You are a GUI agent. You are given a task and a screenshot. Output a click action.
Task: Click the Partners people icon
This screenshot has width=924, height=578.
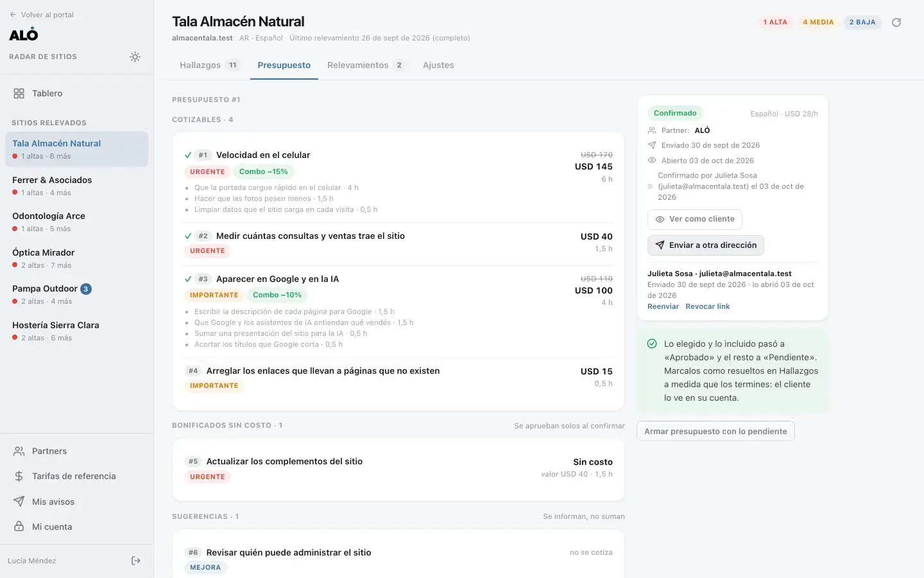19,451
